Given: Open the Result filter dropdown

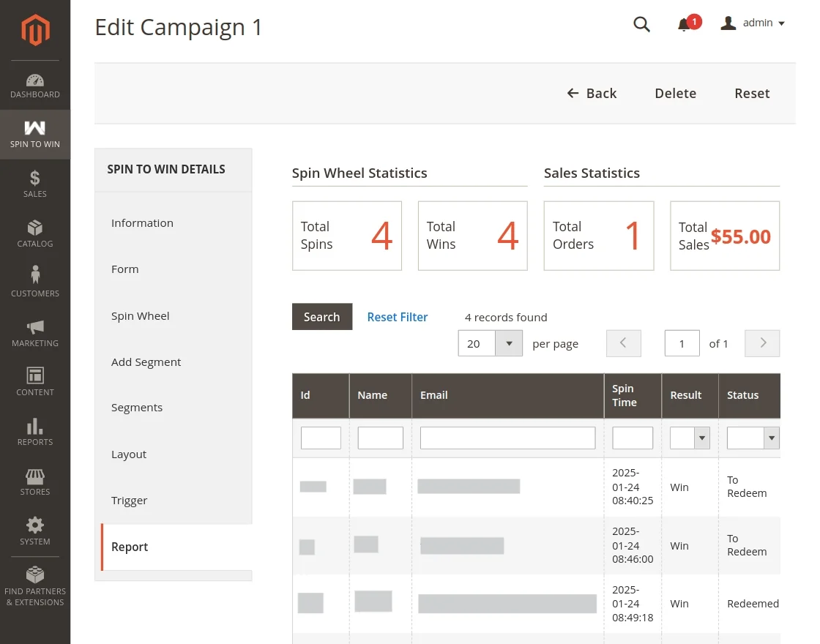Looking at the screenshot, I should 690,438.
